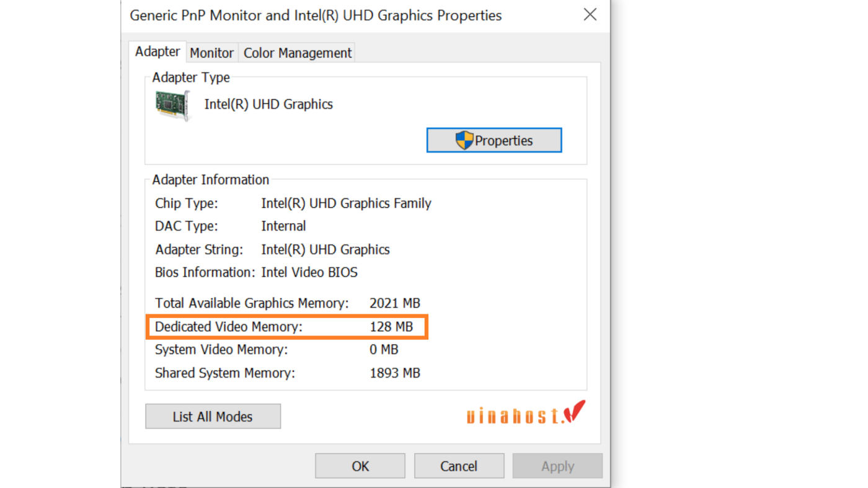868x488 pixels.
Task: Click the dialog title bar text
Action: point(316,16)
